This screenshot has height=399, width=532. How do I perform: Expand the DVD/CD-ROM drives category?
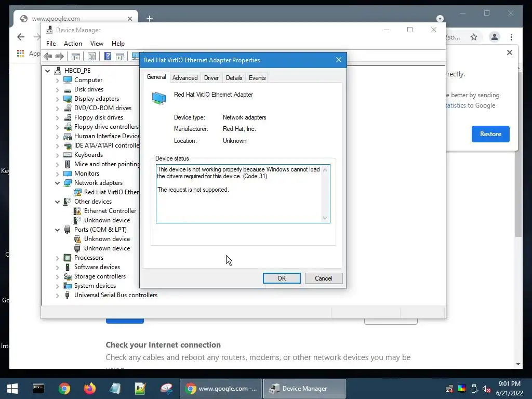tap(57, 108)
